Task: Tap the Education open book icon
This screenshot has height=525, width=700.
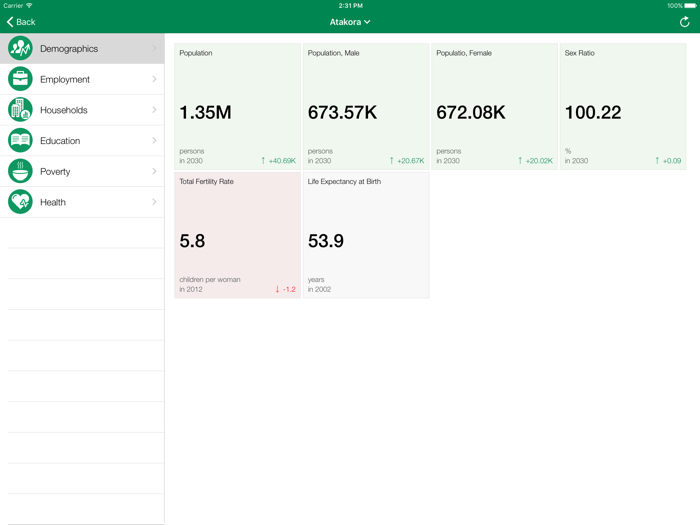Action: tap(20, 141)
